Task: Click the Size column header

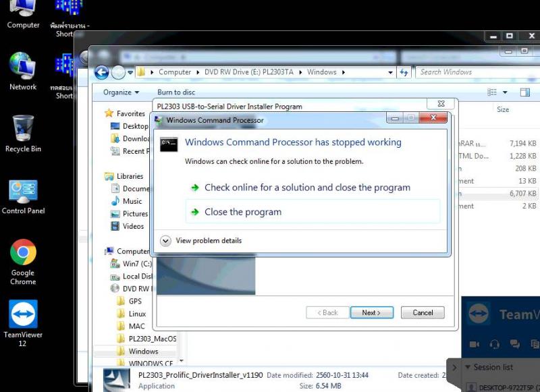Action: [502, 109]
